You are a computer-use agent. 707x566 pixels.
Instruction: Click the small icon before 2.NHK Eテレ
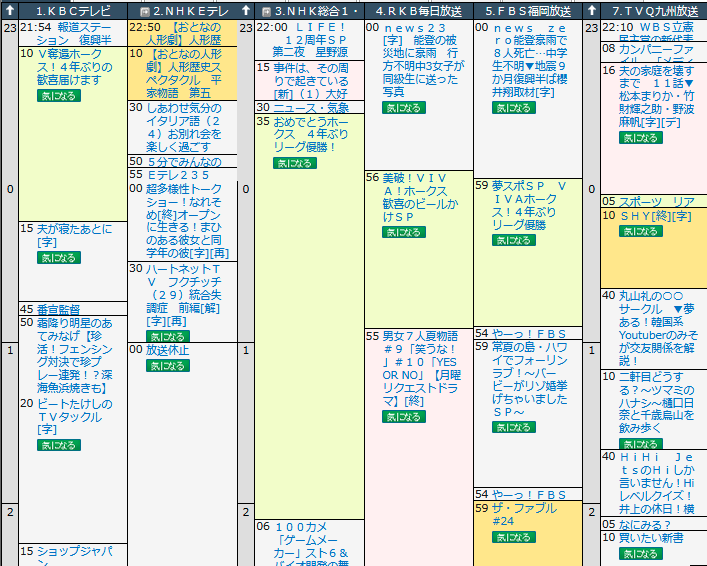click(145, 11)
